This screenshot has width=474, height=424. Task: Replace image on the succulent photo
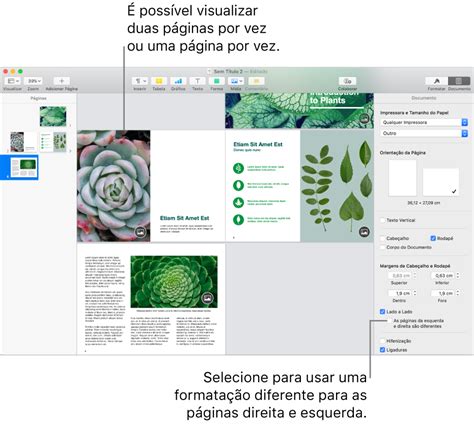(x=141, y=231)
